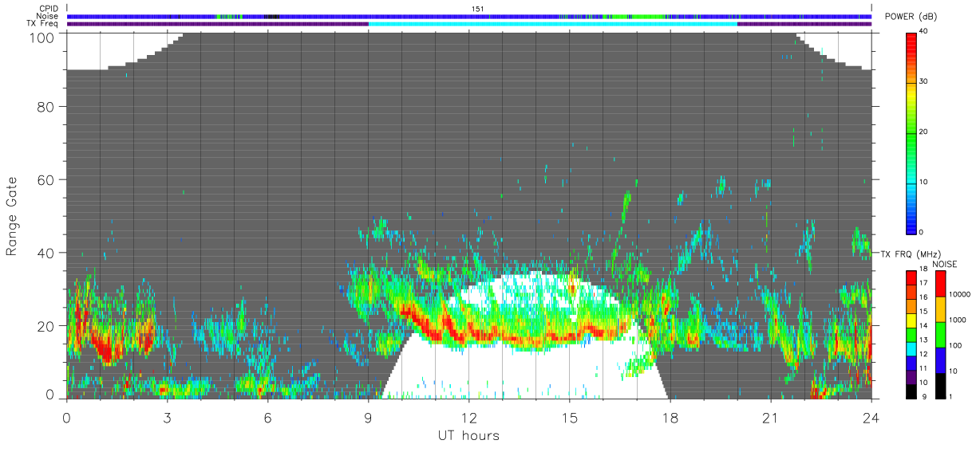The image size is (980, 452).
Task: Click the TX FRQ (MHz) legend title
Action: (x=909, y=254)
